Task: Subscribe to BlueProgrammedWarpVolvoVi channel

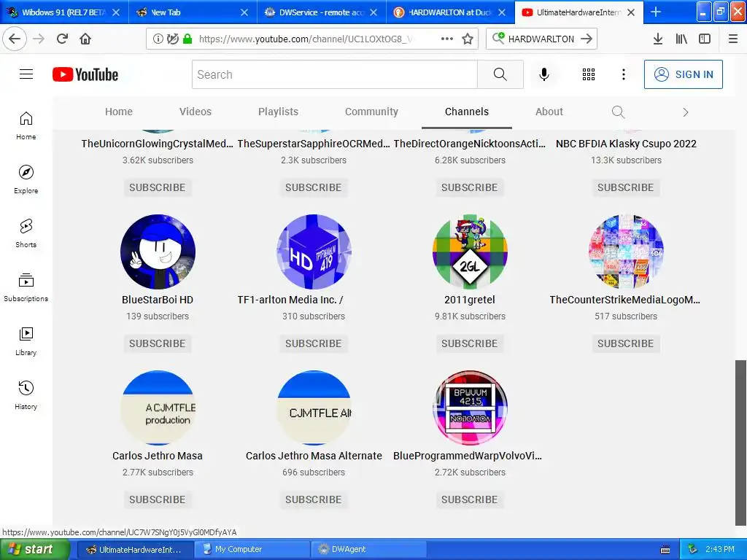Action: (x=469, y=499)
